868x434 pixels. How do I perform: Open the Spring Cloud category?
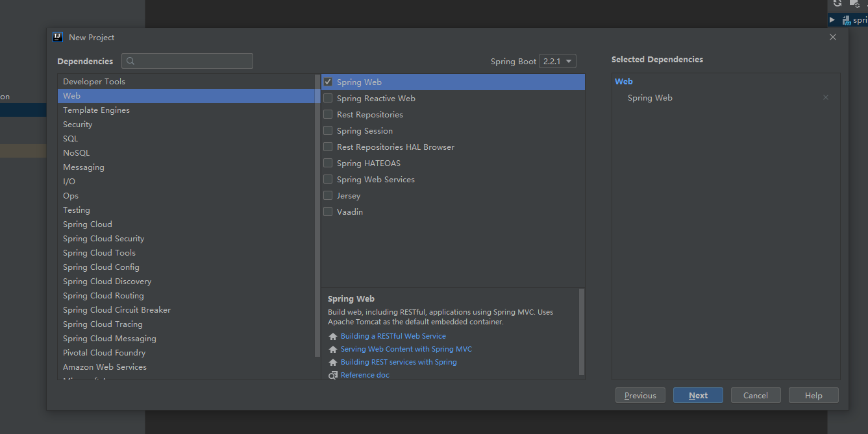click(186, 224)
